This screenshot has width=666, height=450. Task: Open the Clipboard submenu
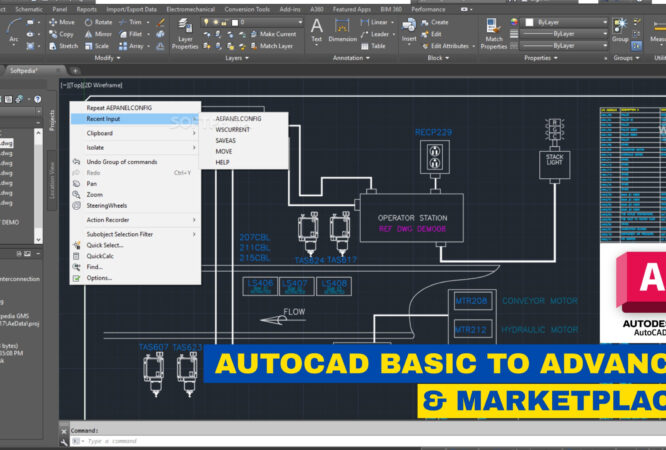[x=135, y=133]
